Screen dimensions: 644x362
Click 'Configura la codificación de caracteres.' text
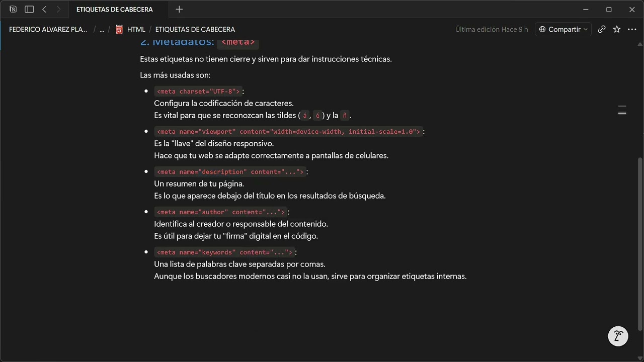pyautogui.click(x=224, y=103)
